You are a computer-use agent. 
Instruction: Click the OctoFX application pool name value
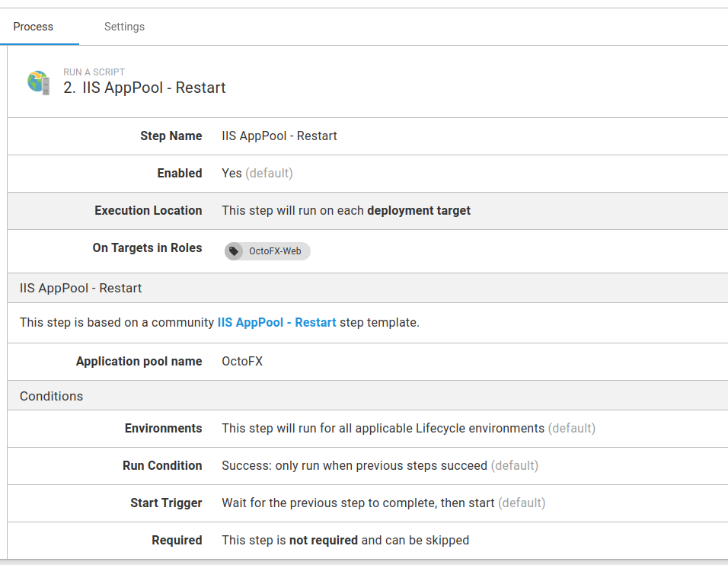coord(242,362)
